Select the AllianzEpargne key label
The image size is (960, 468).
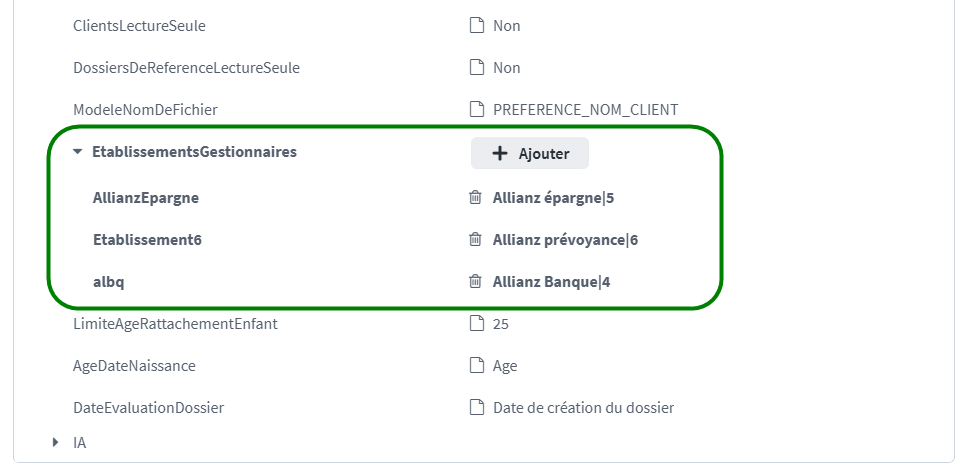pyautogui.click(x=145, y=198)
